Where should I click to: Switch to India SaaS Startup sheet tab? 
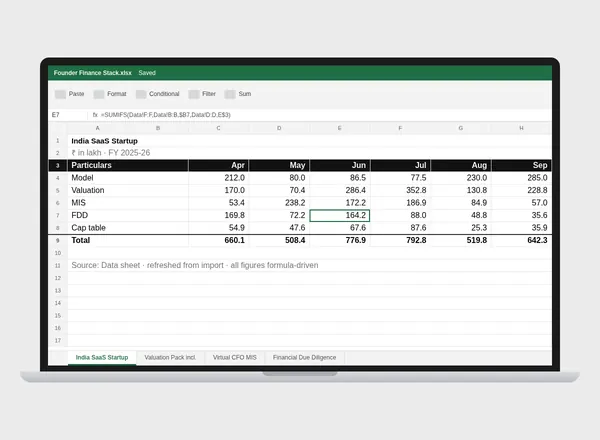pyautogui.click(x=102, y=357)
